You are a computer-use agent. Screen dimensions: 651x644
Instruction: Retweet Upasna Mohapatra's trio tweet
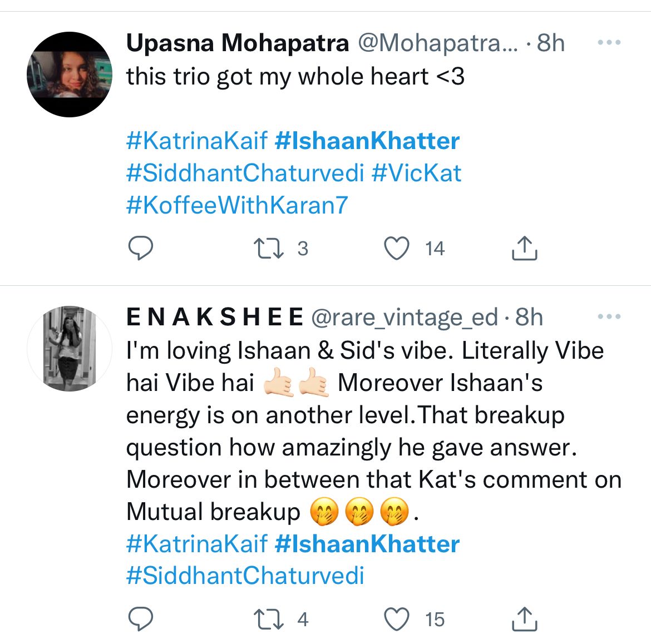click(269, 249)
